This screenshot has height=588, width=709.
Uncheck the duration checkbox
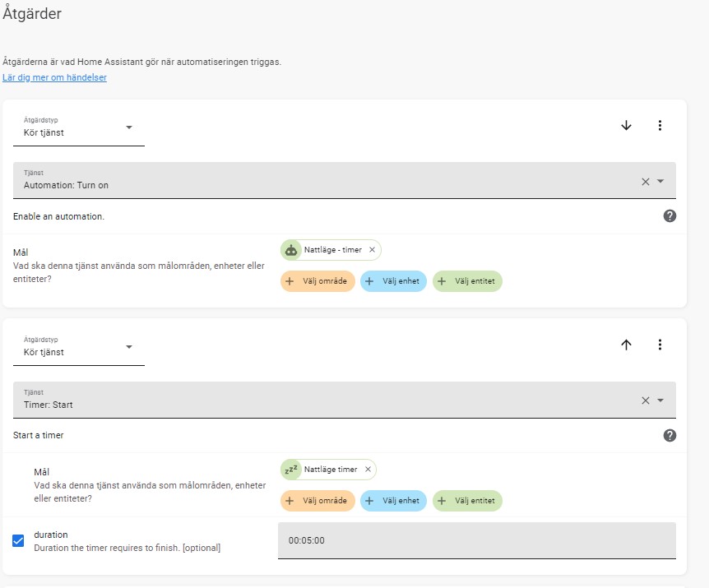[x=18, y=540]
